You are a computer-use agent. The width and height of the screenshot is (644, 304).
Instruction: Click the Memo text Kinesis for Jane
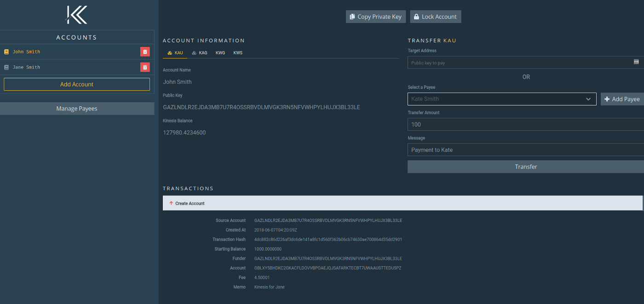tap(269, 287)
